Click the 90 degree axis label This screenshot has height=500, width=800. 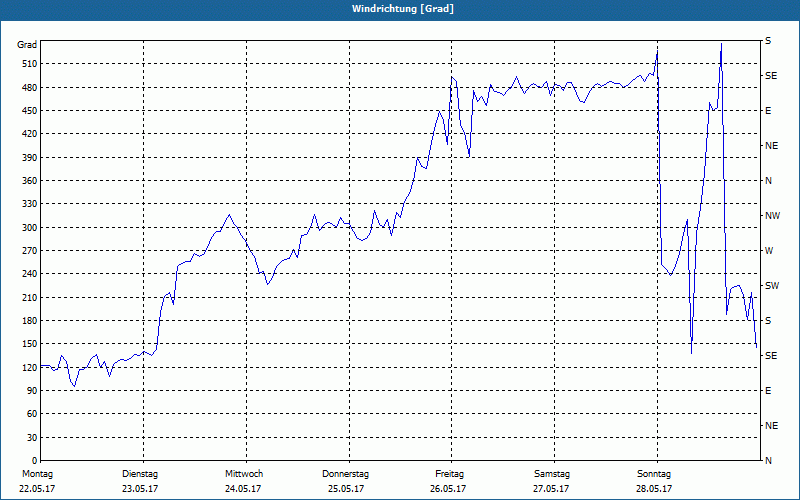point(32,391)
